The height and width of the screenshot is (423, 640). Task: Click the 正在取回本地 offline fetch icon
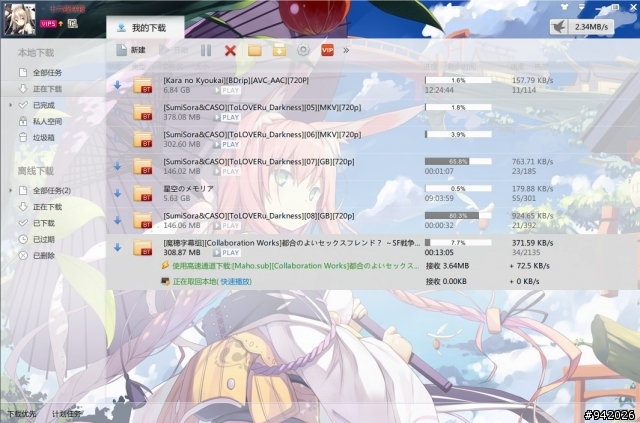[x=165, y=281]
